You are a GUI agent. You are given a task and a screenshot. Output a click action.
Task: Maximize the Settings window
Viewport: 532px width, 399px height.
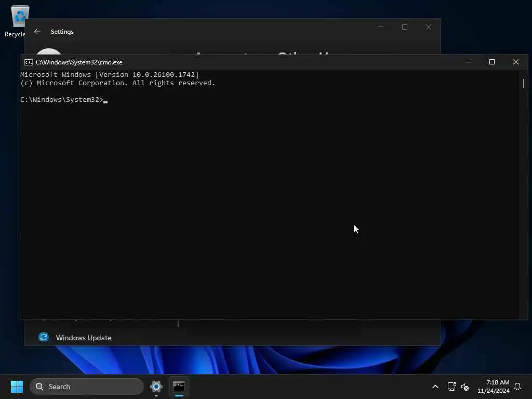(x=405, y=27)
